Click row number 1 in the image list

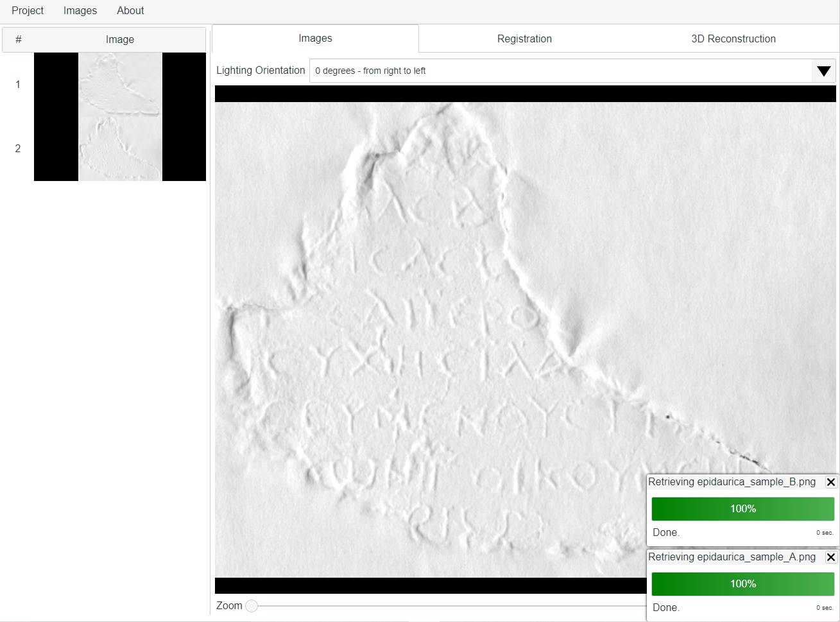click(x=18, y=85)
